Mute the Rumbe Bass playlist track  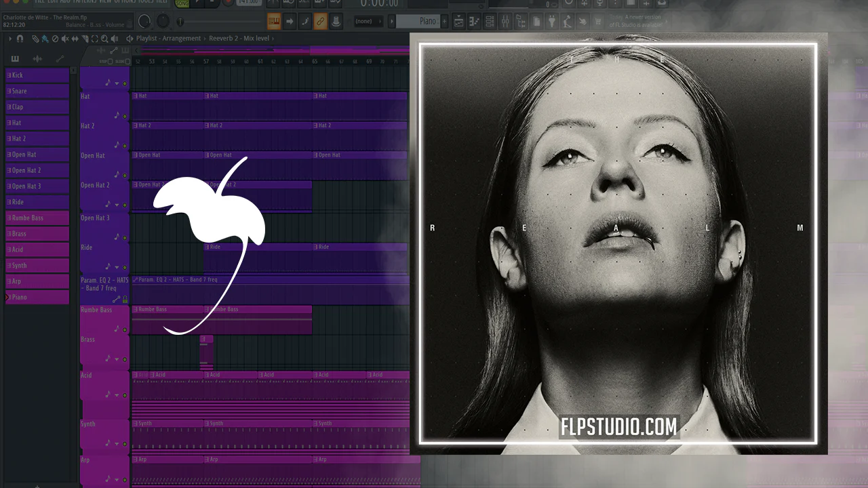click(x=124, y=330)
